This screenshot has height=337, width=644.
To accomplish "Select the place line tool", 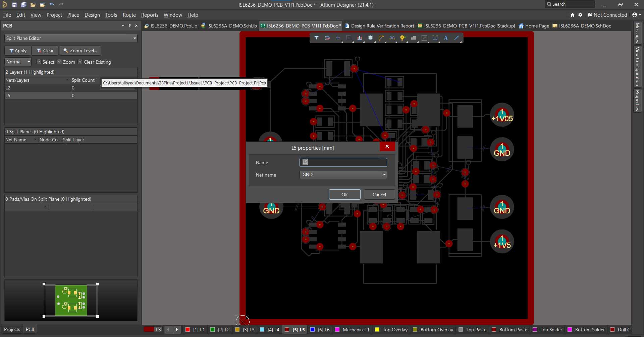I will [457, 38].
